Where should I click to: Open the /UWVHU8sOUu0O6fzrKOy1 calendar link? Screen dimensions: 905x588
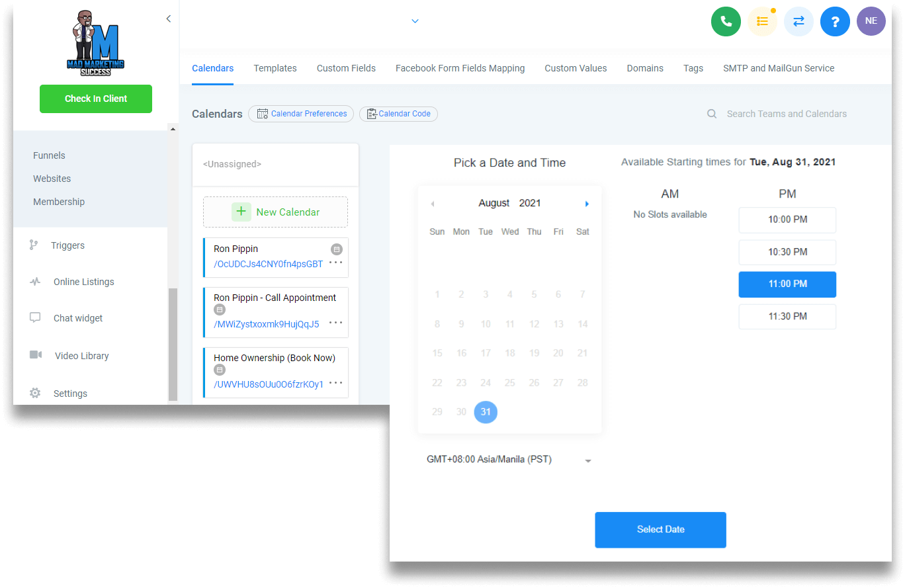(x=269, y=384)
